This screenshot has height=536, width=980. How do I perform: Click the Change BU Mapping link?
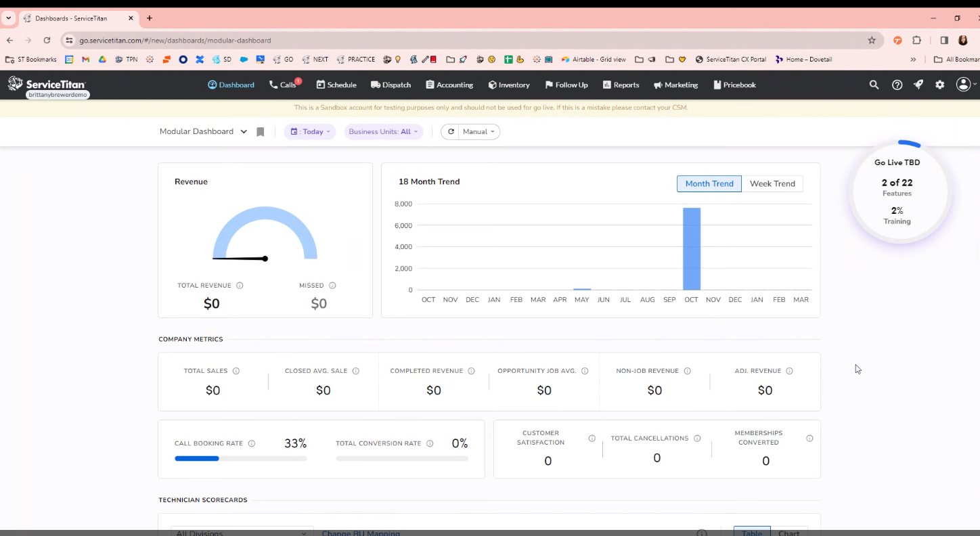coord(361,533)
